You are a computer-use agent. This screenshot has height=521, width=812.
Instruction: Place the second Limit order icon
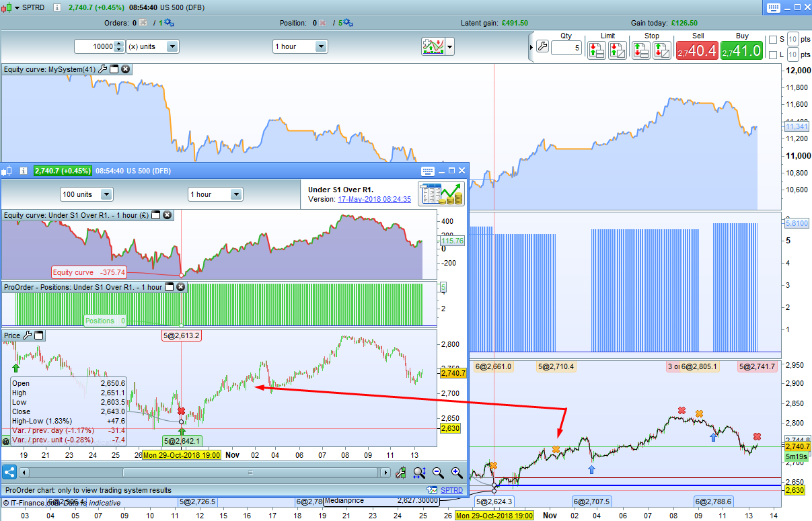618,50
